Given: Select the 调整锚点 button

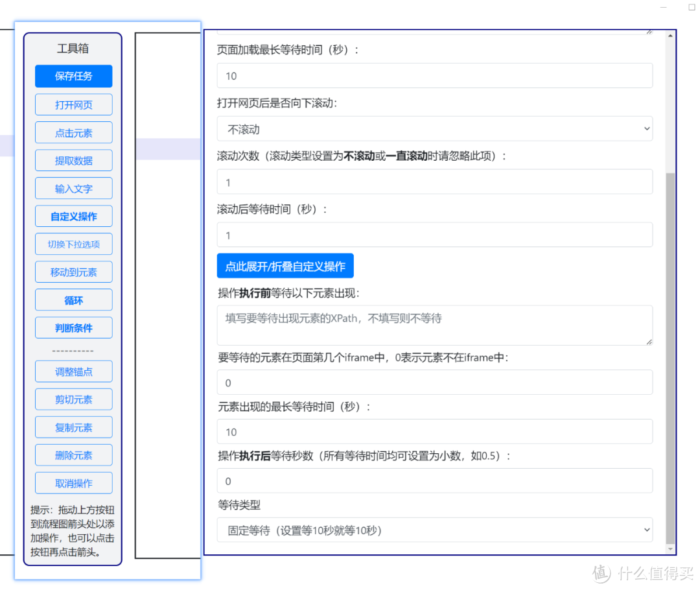Looking at the screenshot, I should pyautogui.click(x=74, y=372).
